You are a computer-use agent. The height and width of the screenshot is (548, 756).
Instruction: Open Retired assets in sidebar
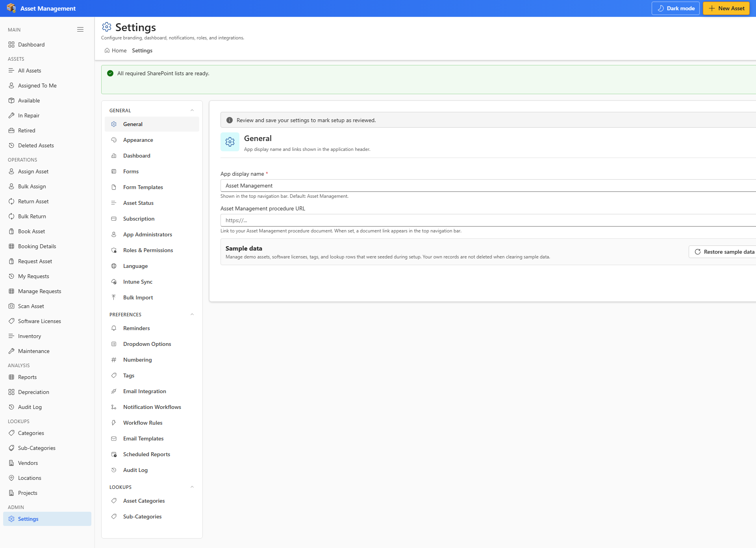(47, 130)
